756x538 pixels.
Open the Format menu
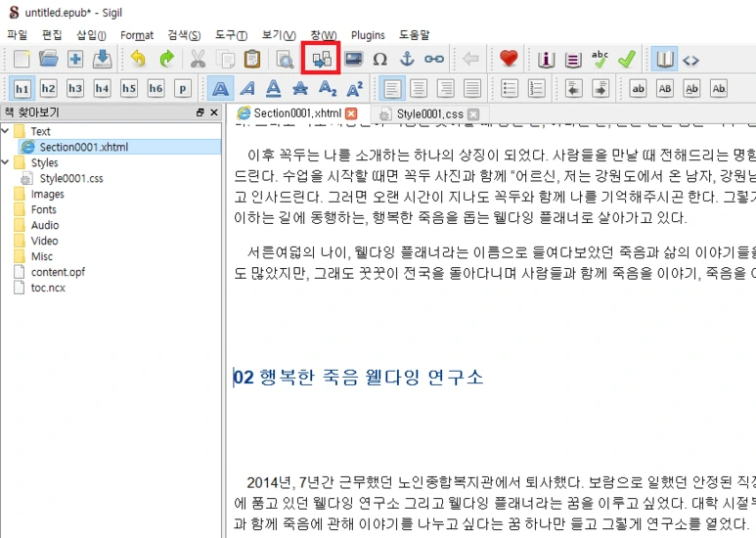click(137, 35)
